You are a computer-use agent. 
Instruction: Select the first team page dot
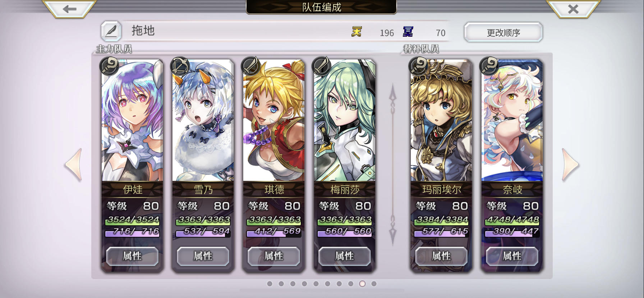point(270,284)
